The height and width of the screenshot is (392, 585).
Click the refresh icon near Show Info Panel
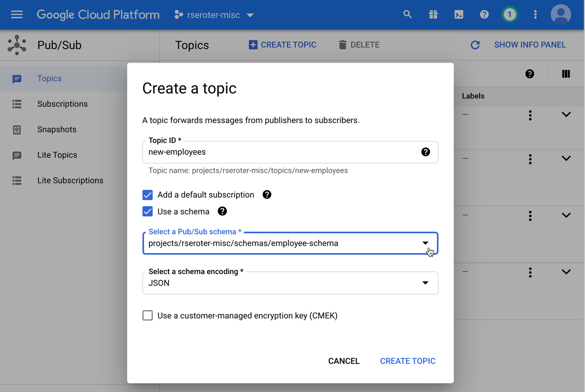pyautogui.click(x=475, y=45)
